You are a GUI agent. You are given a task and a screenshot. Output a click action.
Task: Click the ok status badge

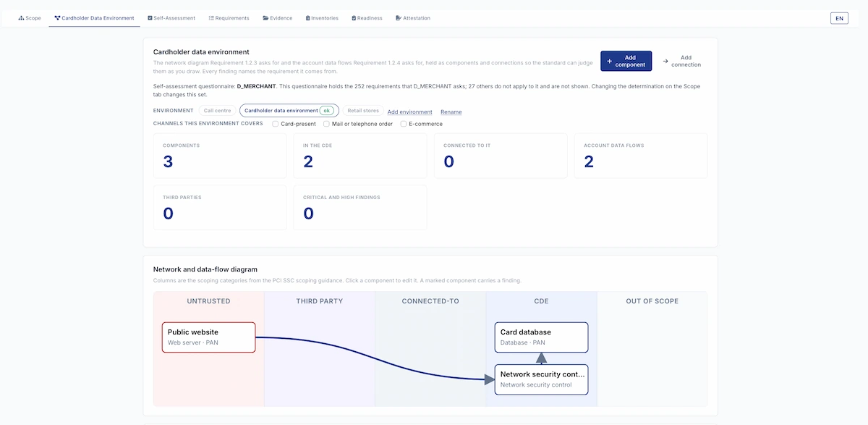[x=327, y=111]
